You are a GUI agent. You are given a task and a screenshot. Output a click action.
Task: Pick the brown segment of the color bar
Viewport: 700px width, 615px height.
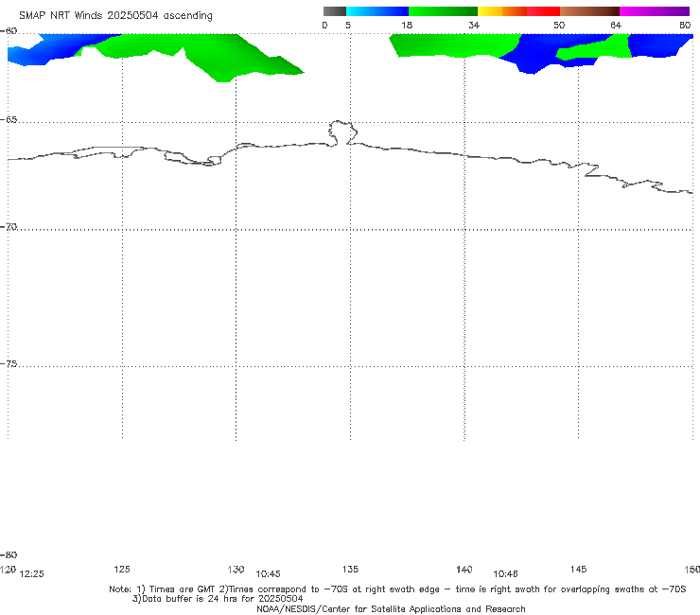click(589, 11)
